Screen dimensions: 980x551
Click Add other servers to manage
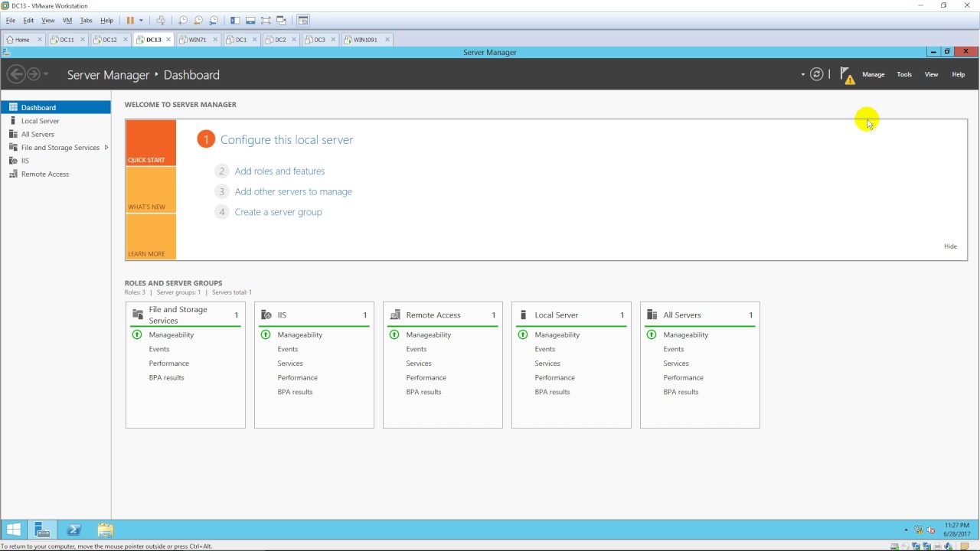[293, 192]
